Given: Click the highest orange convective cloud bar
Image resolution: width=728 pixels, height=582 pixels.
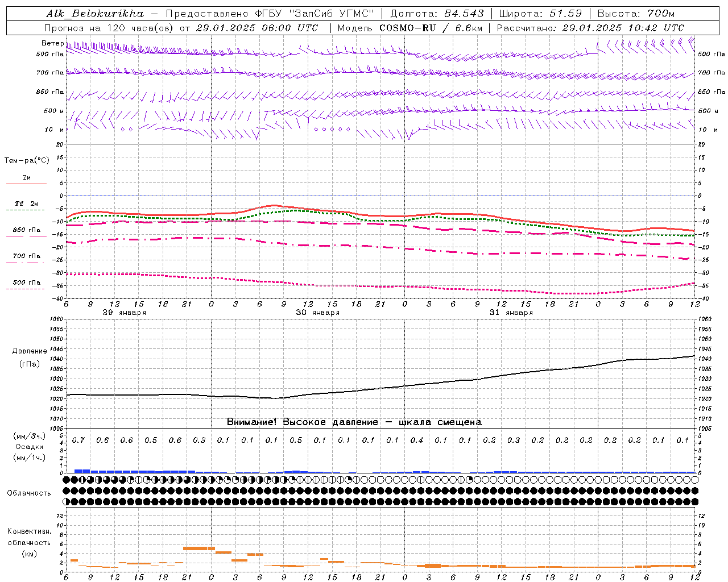Looking at the screenshot, I should (x=199, y=548).
